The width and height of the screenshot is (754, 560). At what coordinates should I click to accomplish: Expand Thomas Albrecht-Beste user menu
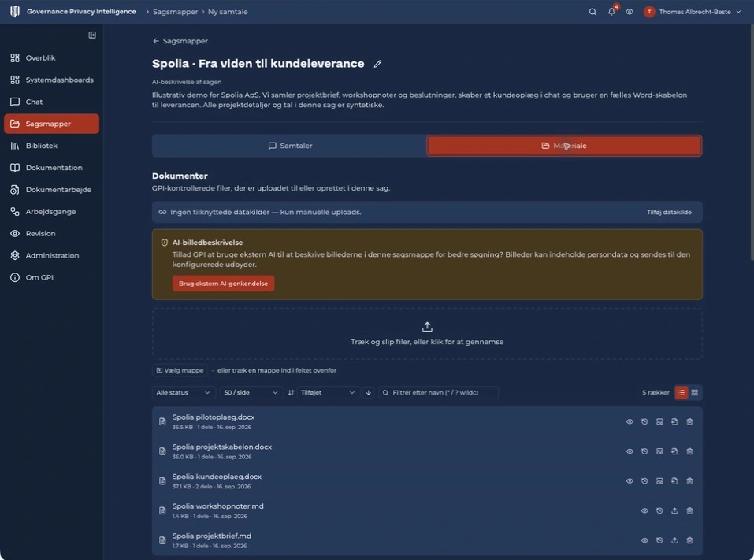pyautogui.click(x=693, y=12)
